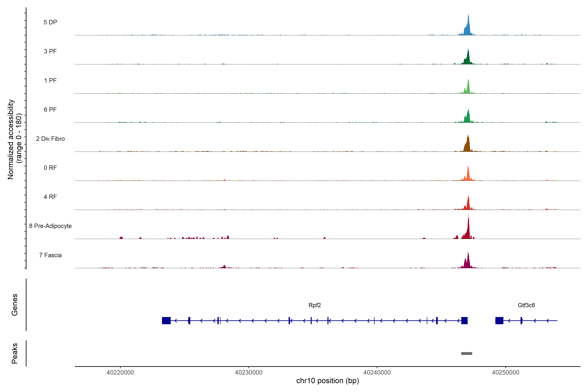Click the 3 PF track label
This screenshot has height=392, width=588.
pyautogui.click(x=50, y=51)
